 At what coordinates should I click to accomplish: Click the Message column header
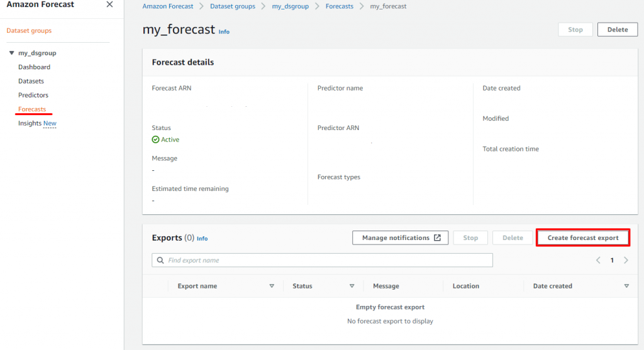[386, 286]
